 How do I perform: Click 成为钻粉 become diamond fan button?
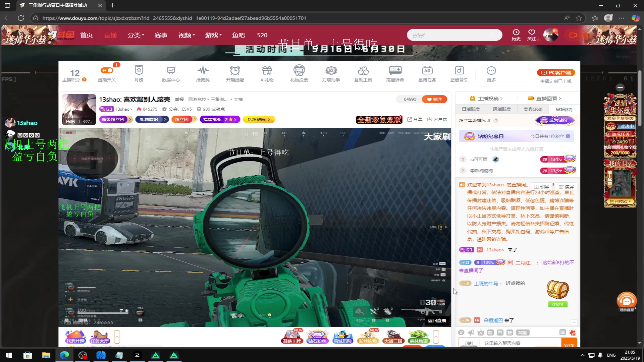(555, 120)
